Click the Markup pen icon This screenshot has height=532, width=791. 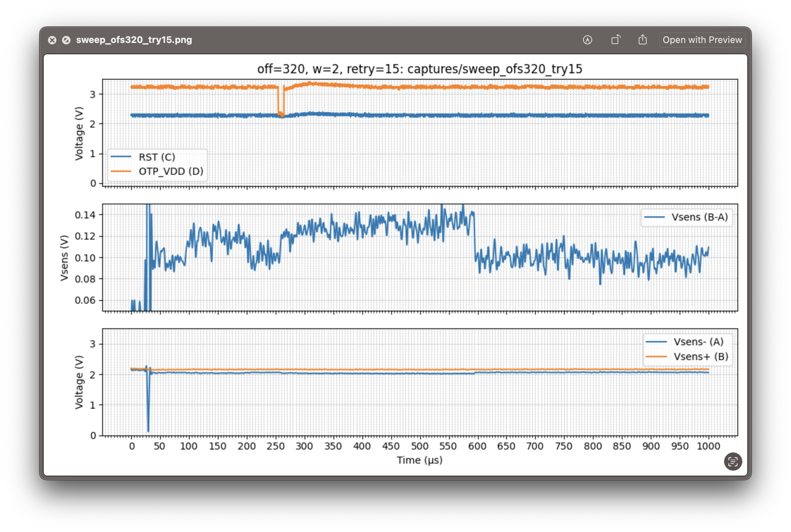[587, 40]
